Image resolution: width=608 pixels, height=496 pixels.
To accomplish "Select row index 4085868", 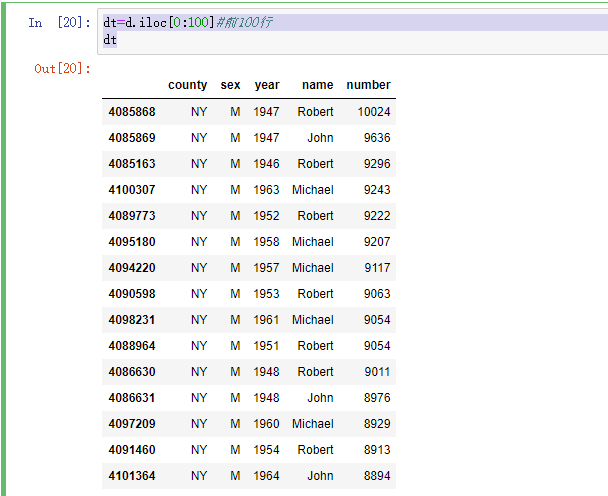I will coord(132,112).
